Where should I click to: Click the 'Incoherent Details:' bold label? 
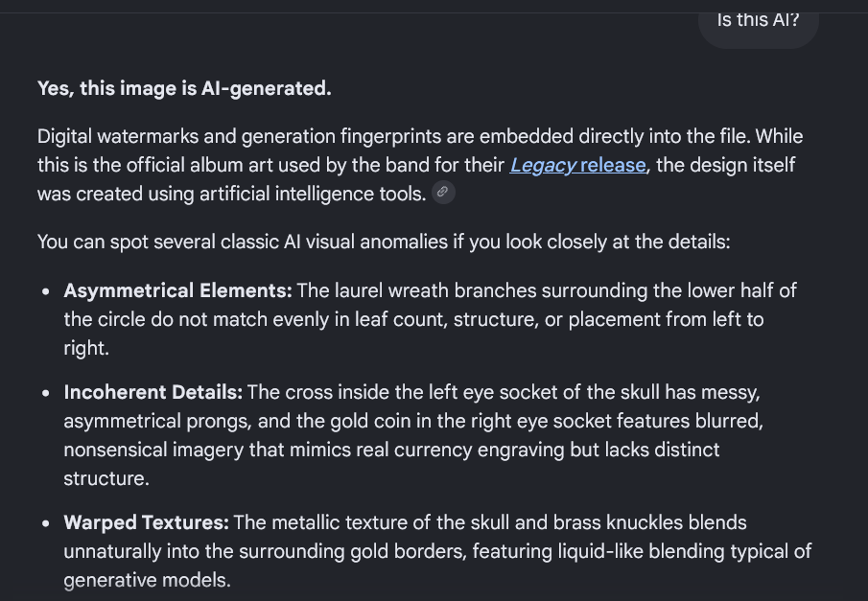tap(153, 392)
